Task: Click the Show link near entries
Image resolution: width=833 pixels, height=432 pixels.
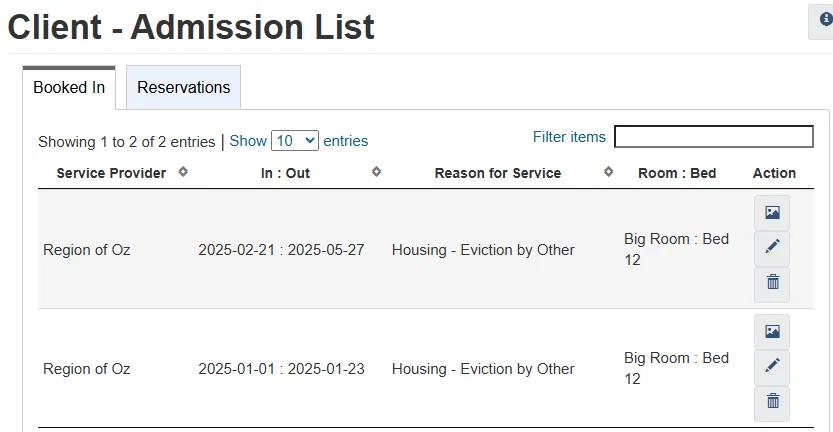Action: [x=248, y=141]
